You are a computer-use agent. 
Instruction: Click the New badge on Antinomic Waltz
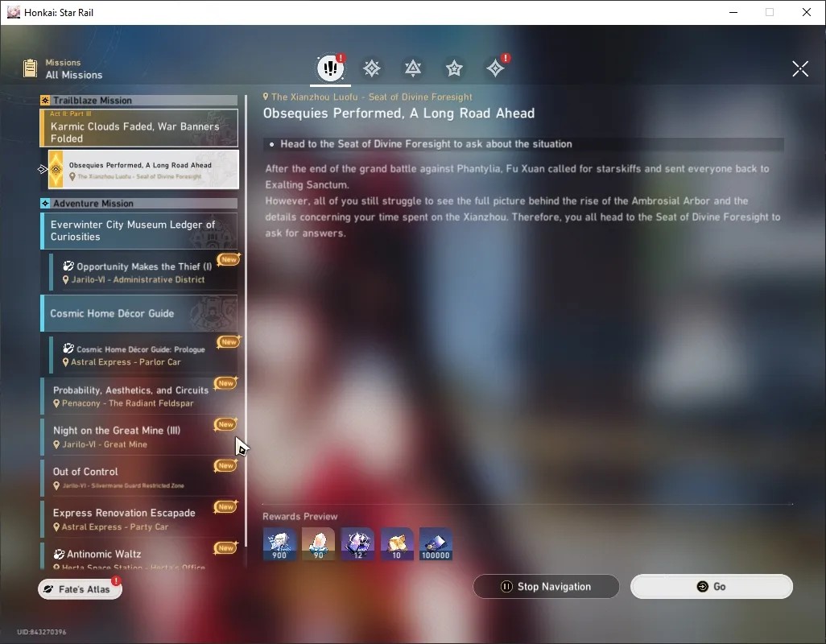pyautogui.click(x=226, y=548)
